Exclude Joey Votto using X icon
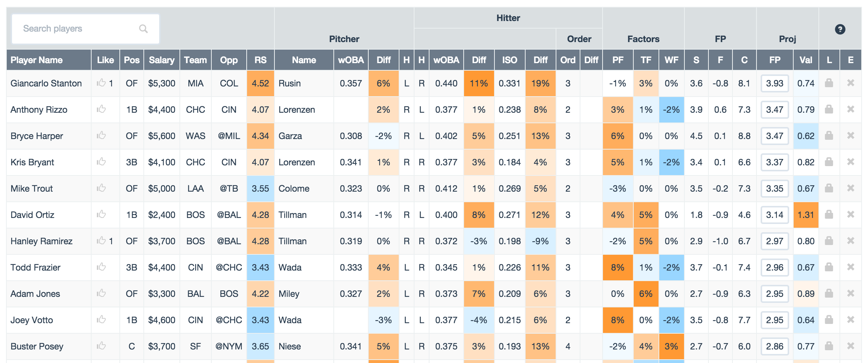This screenshot has height=363, width=868. [851, 320]
